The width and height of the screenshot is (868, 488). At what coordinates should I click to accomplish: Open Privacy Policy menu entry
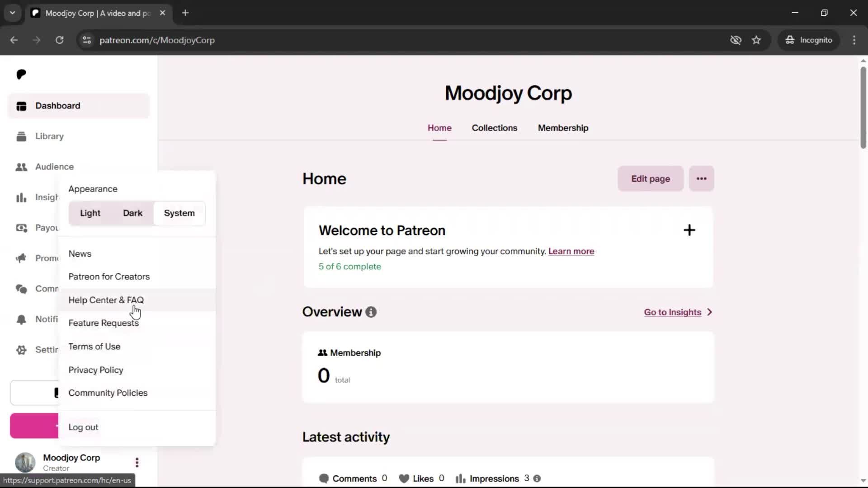137,370
